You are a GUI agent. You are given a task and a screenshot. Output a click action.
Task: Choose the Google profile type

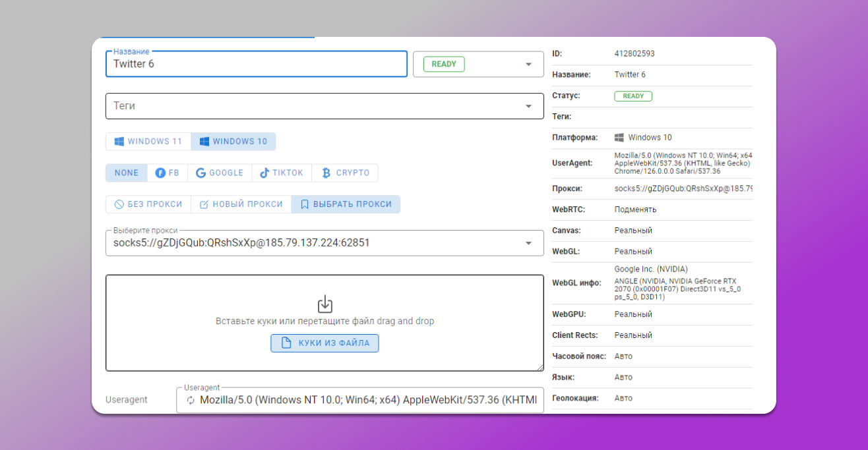(x=220, y=173)
